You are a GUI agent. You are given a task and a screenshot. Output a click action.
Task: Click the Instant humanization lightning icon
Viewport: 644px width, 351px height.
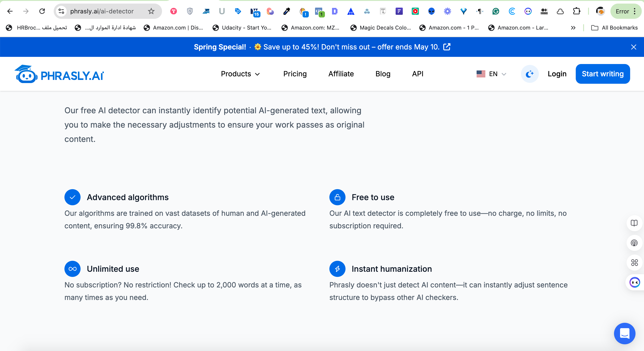pos(337,269)
